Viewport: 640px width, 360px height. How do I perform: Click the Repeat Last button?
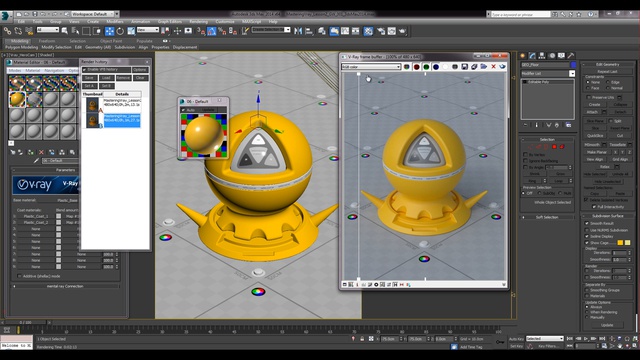click(607, 71)
